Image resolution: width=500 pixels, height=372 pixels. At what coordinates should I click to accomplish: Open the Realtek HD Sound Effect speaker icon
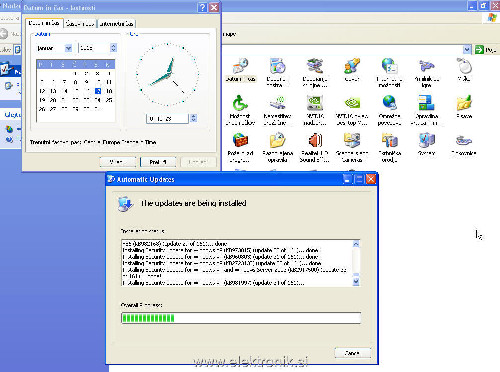pos(315,140)
